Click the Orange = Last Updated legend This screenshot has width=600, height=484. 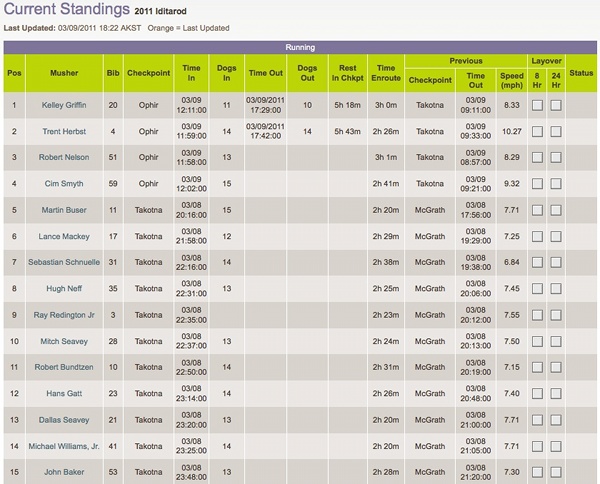point(188,28)
